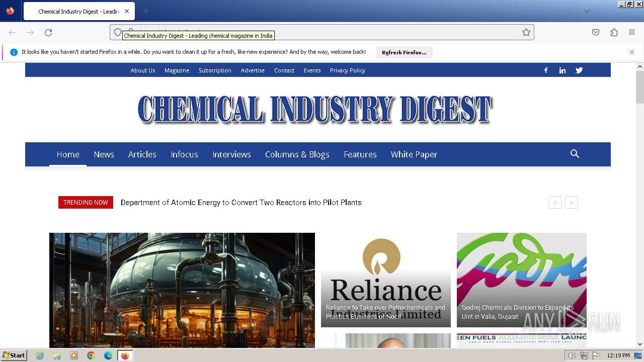644x362 pixels.
Task: Open the Department of Atomic Energy headline
Action: click(241, 203)
